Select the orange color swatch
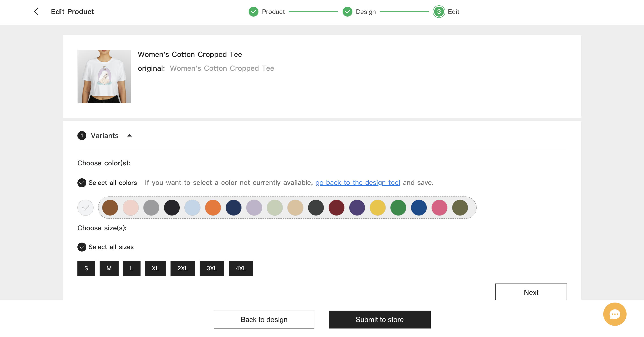This screenshot has width=644, height=337. coord(213,207)
